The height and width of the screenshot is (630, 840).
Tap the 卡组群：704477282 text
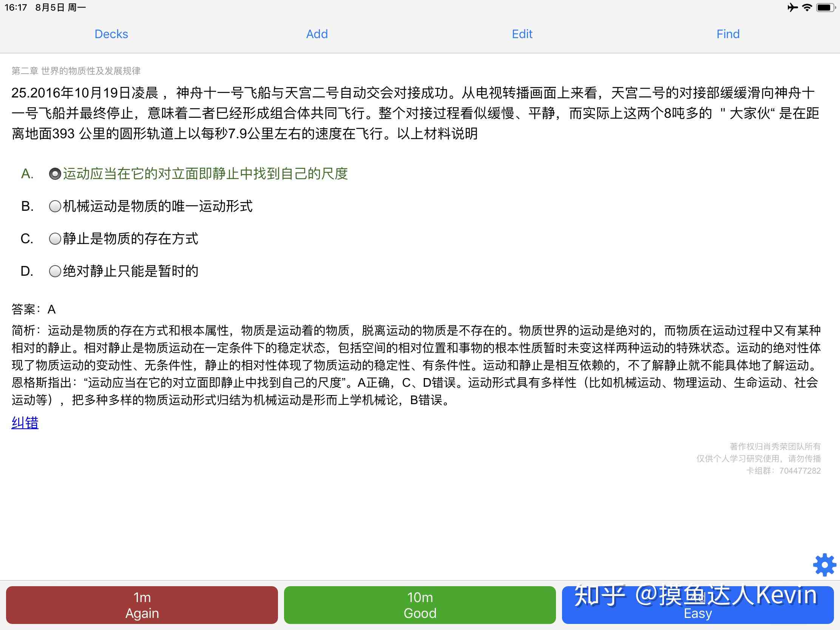point(783,471)
